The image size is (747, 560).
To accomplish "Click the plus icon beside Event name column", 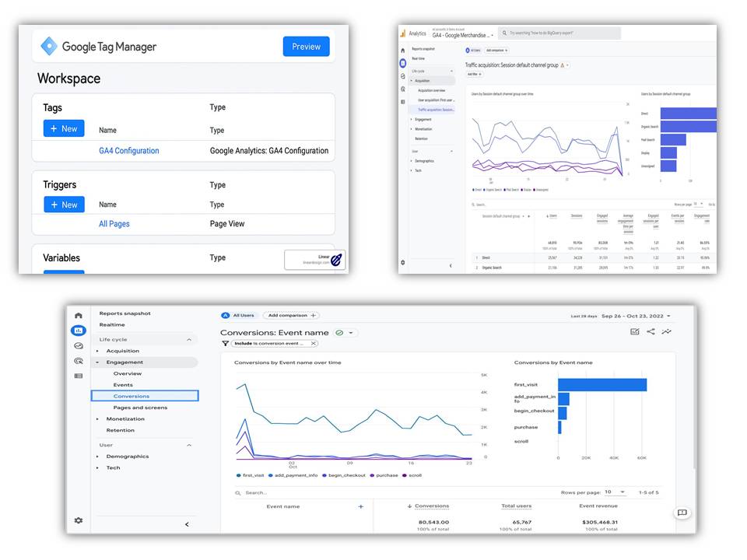I will 360,506.
